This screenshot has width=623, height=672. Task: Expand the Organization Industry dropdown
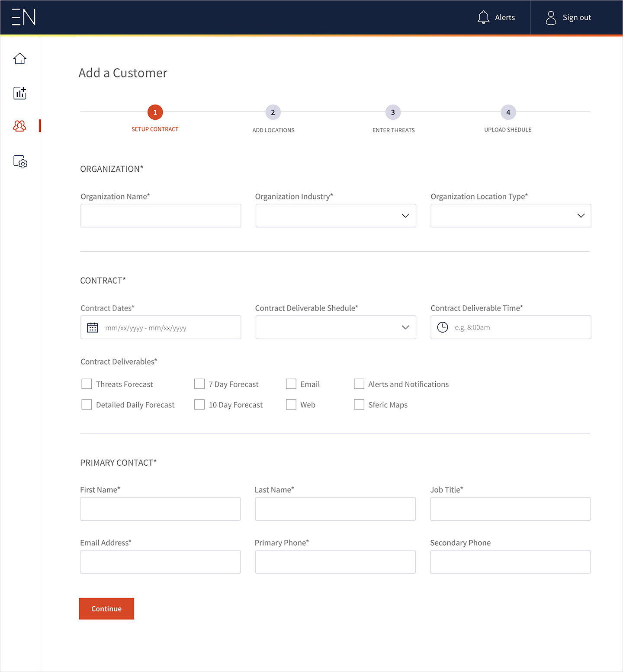tap(336, 215)
